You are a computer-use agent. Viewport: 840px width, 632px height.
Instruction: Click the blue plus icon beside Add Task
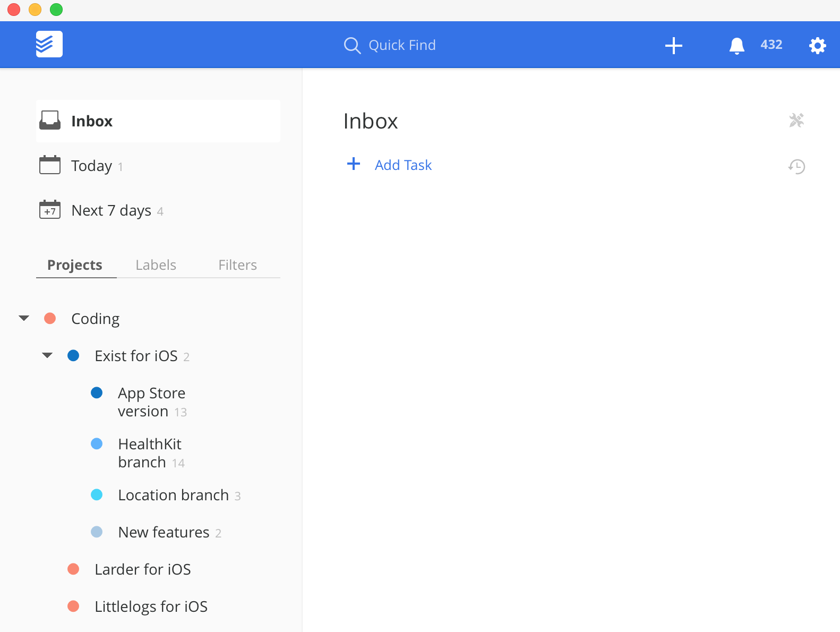point(354,164)
